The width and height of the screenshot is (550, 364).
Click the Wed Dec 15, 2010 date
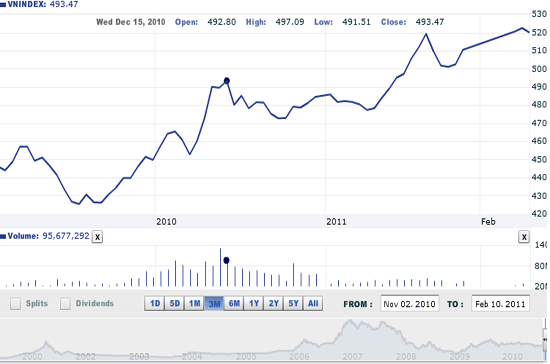coord(130,22)
